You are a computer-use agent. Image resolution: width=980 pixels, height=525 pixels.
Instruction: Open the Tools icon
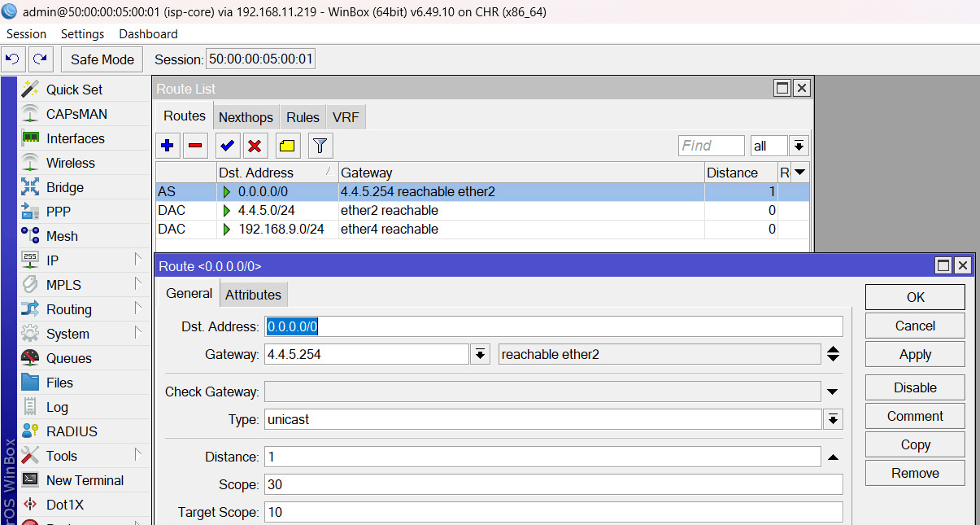tap(30, 456)
